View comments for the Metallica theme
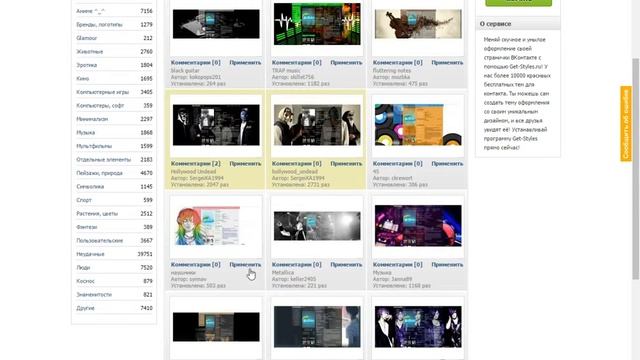This screenshot has height=360, width=640. [297, 264]
